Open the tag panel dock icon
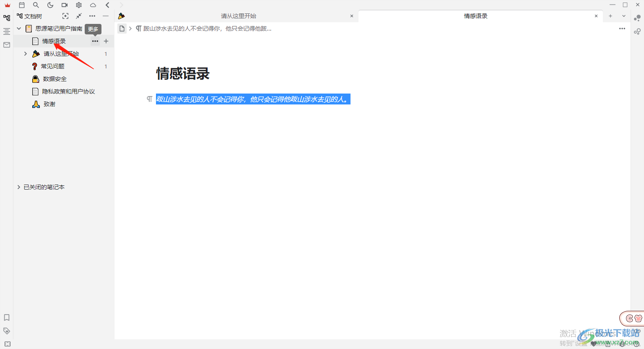644x349 pixels. pos(7,331)
